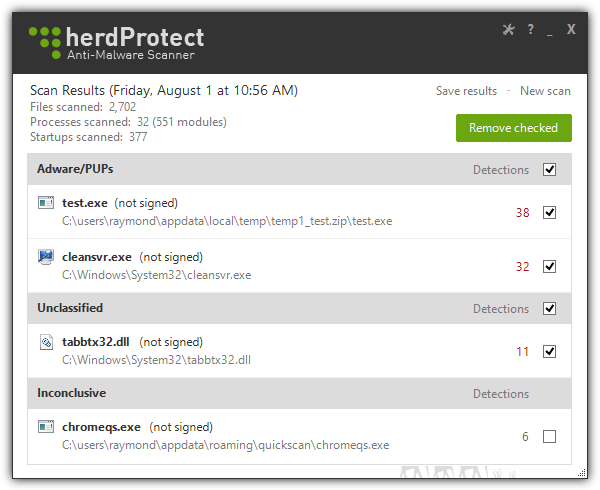
Task: Click the tabbtx32.dll file icon
Action: (46, 342)
